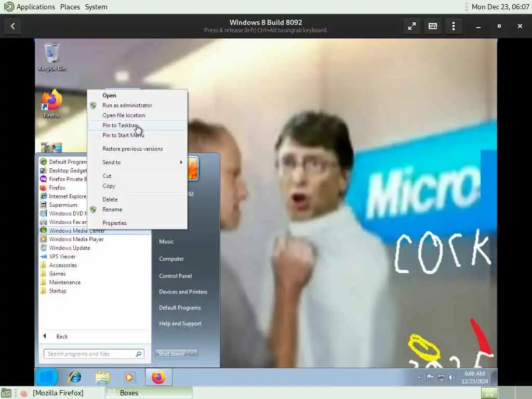
Task: Open Properties from the context menu
Action: pyautogui.click(x=137, y=223)
